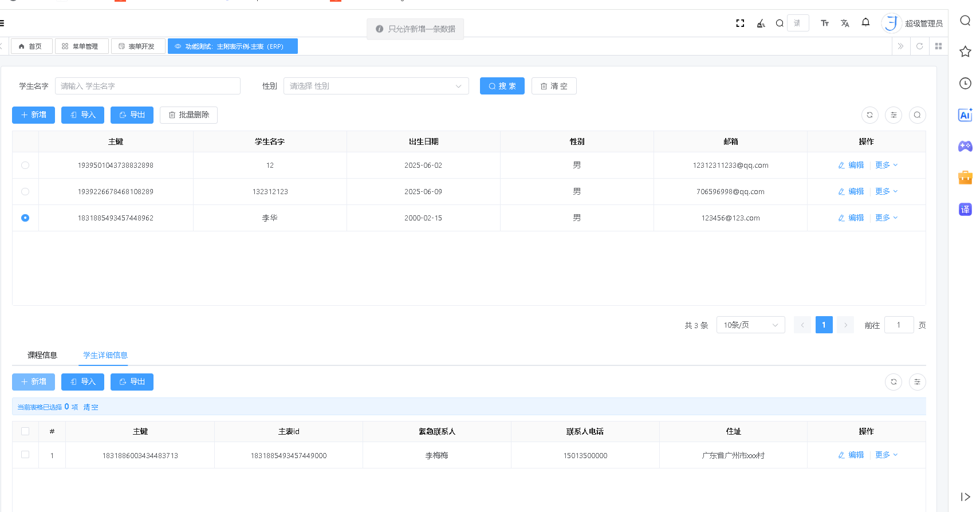Click the 超级管理员 user avatar
Screen dimensions: 980x512
coord(891,23)
